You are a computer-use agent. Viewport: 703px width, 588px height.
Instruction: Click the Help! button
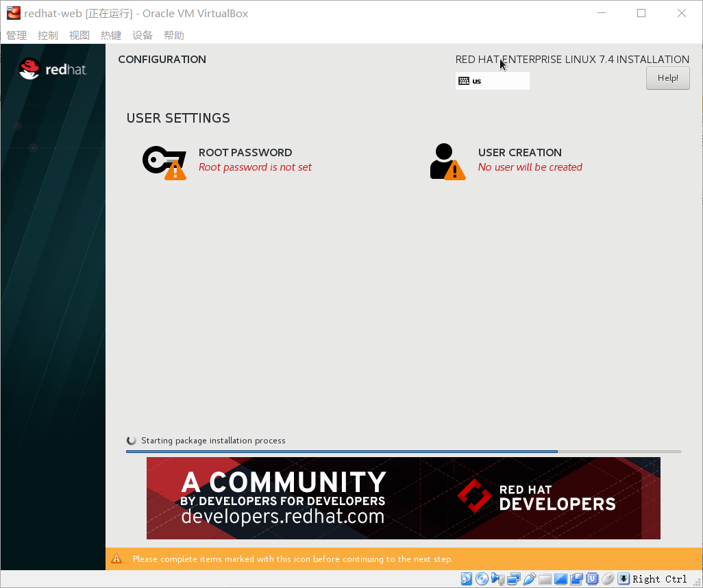[667, 78]
